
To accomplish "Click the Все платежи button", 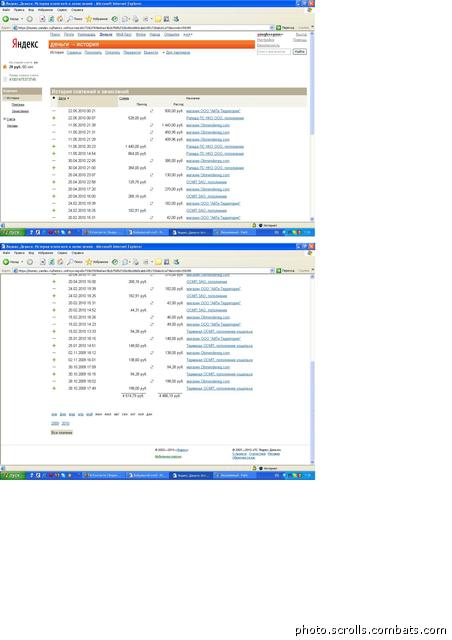I will 62,432.
